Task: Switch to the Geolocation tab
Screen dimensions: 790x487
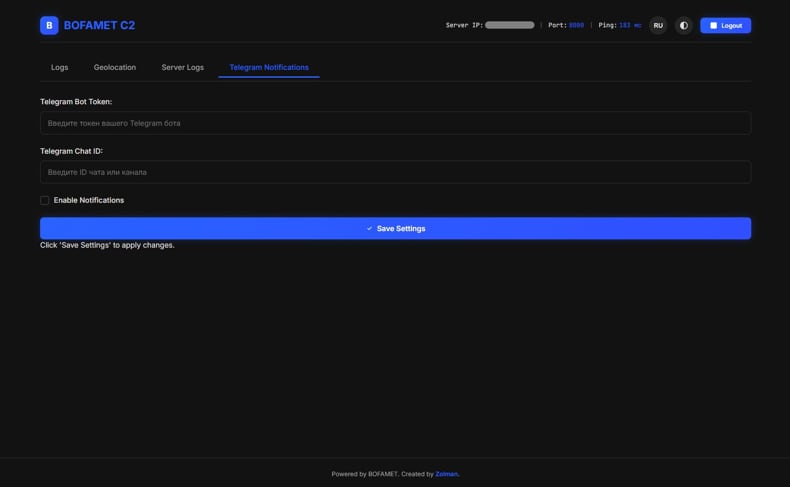Action: tap(115, 67)
